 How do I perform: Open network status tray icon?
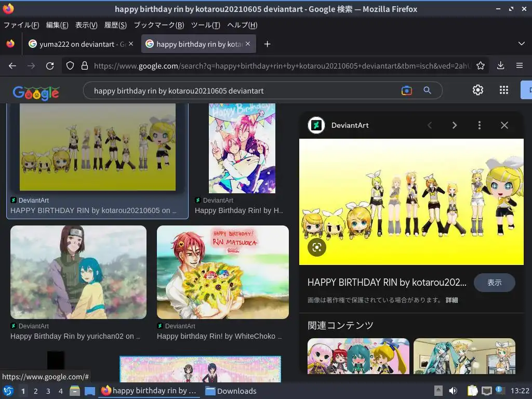pos(487,391)
